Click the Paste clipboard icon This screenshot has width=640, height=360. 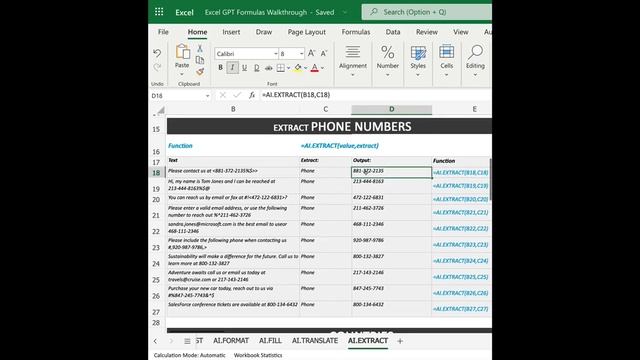click(x=182, y=52)
